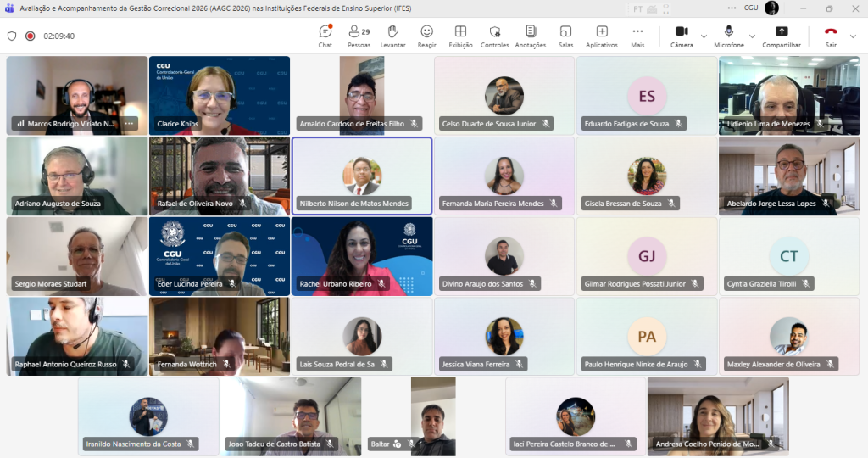Expand the camera options dropdown arrow

(x=704, y=36)
